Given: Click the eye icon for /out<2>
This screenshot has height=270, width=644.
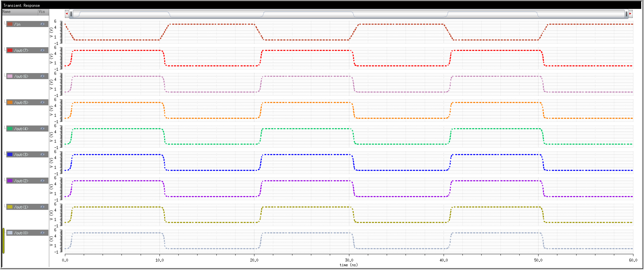Looking at the screenshot, I should 42,181.
